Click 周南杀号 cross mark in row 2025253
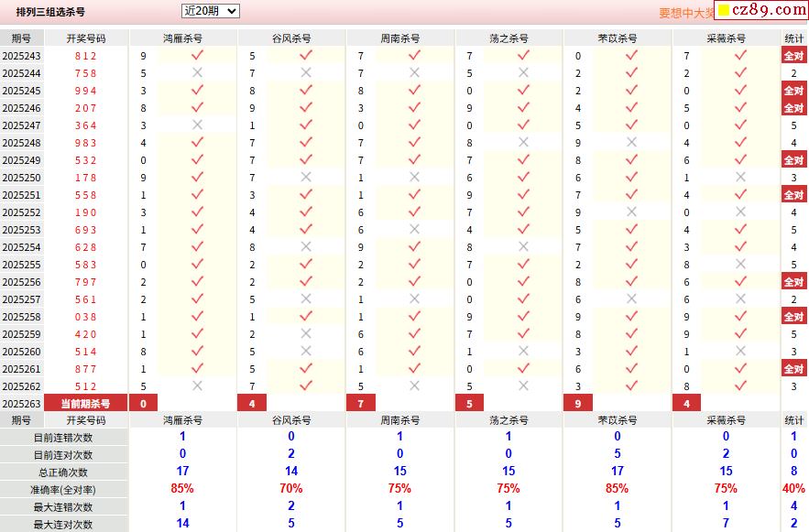809x532 pixels. click(x=414, y=229)
